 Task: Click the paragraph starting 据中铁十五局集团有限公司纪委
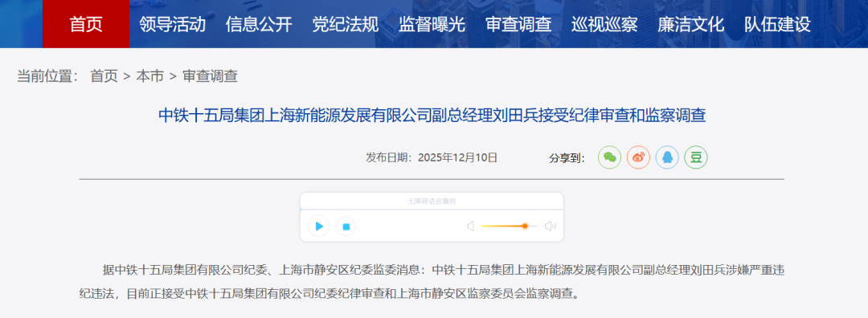[432, 282]
